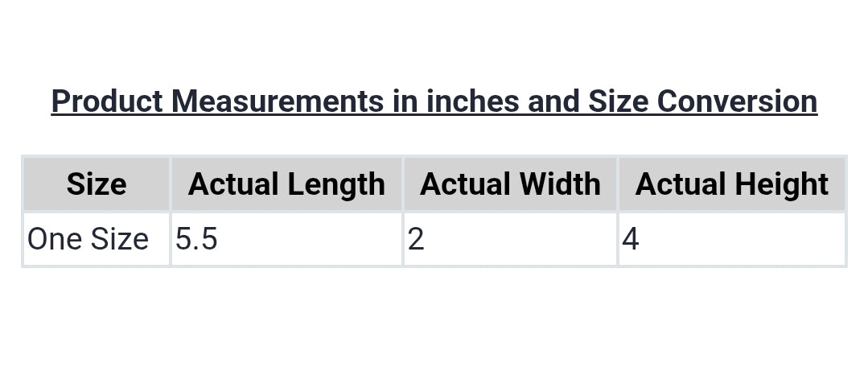Click the underlined Product Measurements heading
Image resolution: width=868 pixels, height=392 pixels.
(434, 101)
